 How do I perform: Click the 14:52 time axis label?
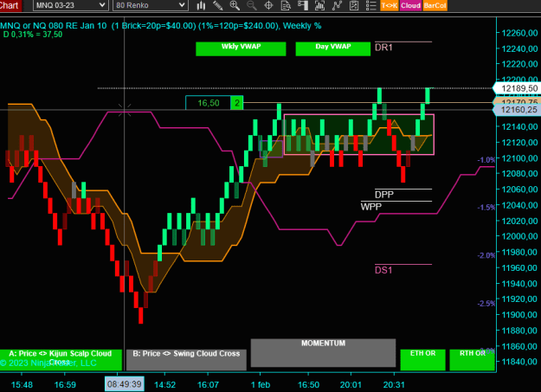click(165, 384)
